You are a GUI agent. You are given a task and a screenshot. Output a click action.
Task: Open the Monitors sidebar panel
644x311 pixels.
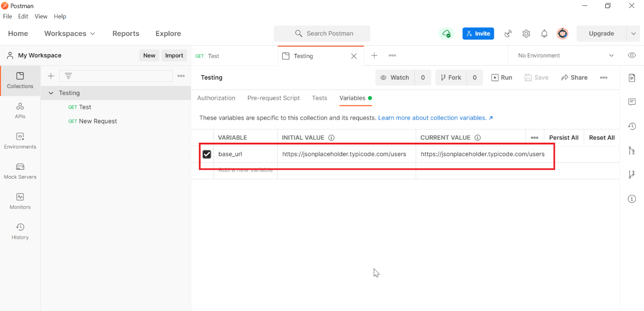click(20, 201)
